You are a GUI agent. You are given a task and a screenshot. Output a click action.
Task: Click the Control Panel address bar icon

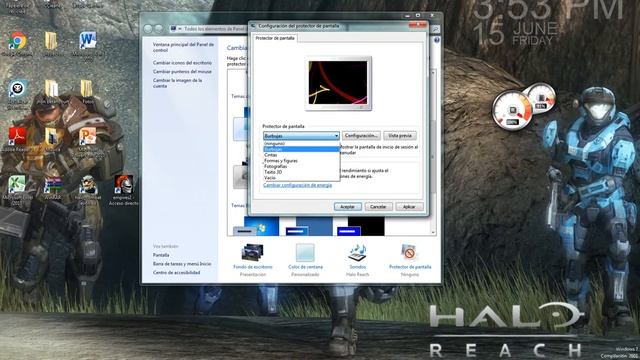tap(173, 29)
